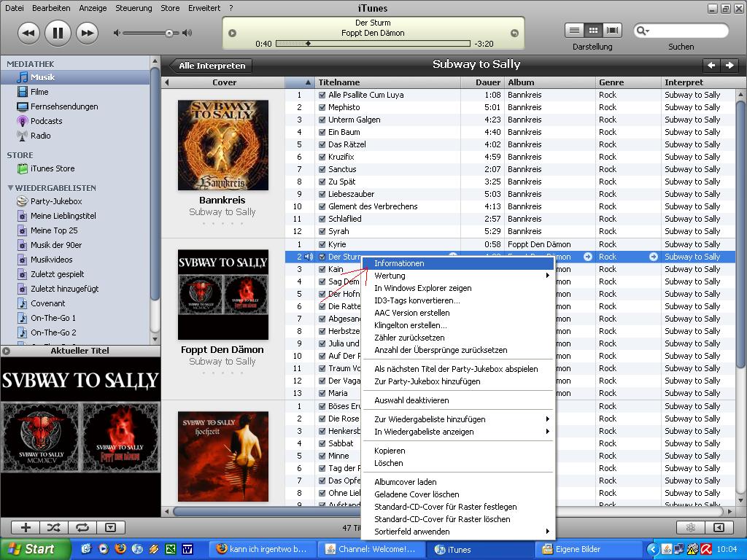Image resolution: width=747 pixels, height=560 pixels.
Task: Uncheck the Unterm Galgen checkbox
Action: click(322, 120)
